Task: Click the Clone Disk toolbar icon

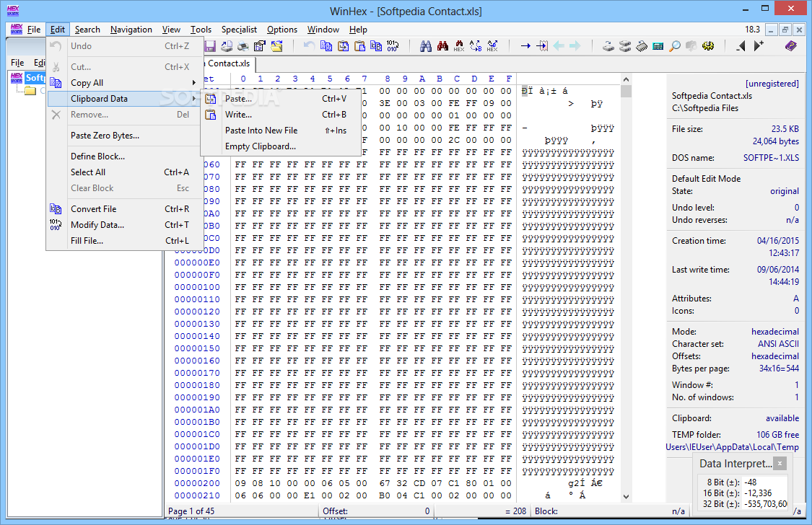Action: click(x=625, y=46)
